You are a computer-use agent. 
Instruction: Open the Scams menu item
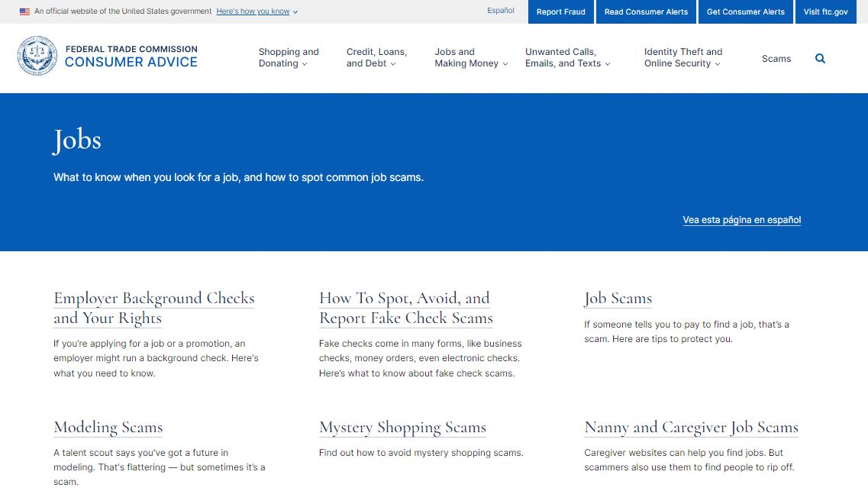pyautogui.click(x=776, y=58)
